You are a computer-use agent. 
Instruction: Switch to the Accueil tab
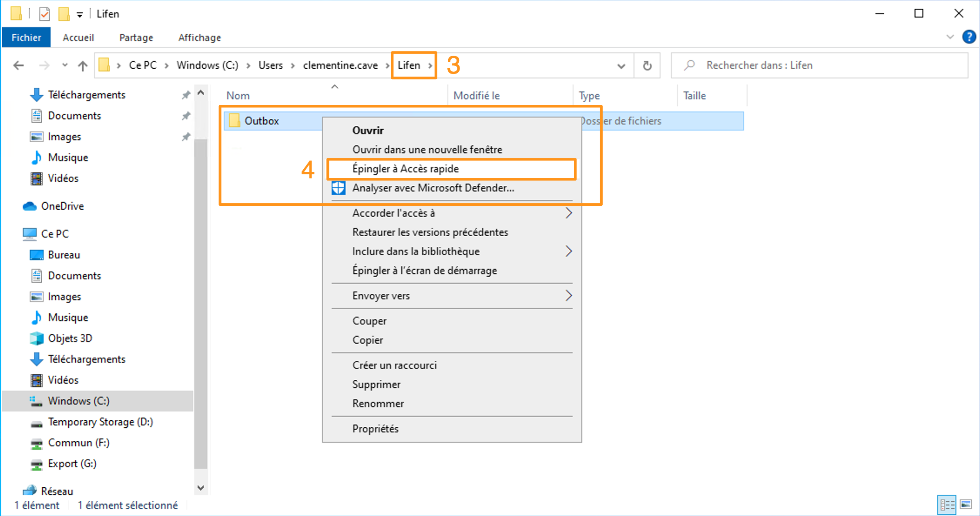[x=78, y=37]
